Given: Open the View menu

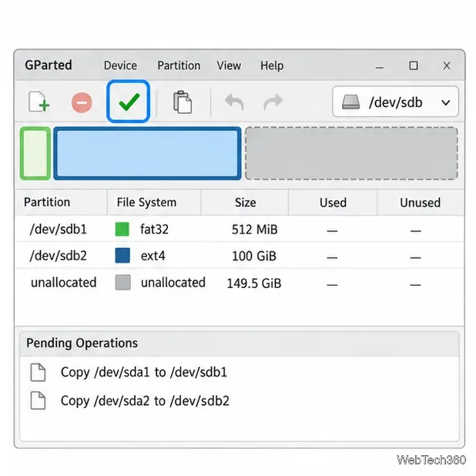Looking at the screenshot, I should [x=229, y=65].
